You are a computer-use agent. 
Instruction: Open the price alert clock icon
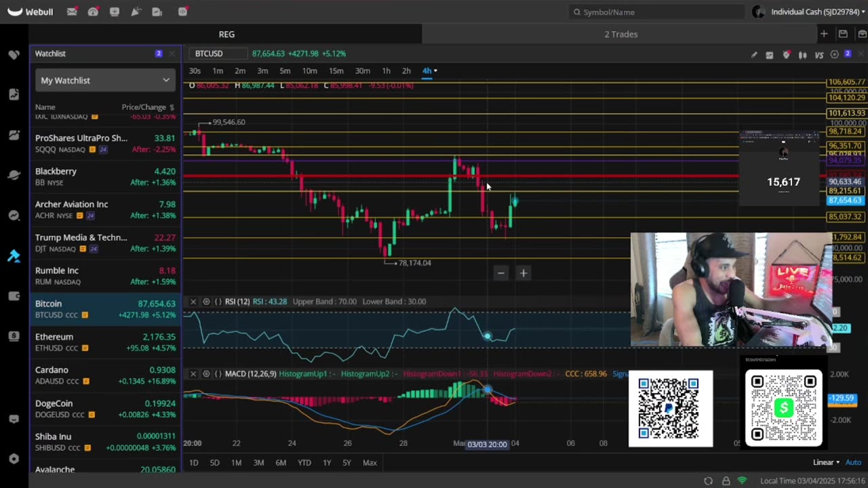786,54
